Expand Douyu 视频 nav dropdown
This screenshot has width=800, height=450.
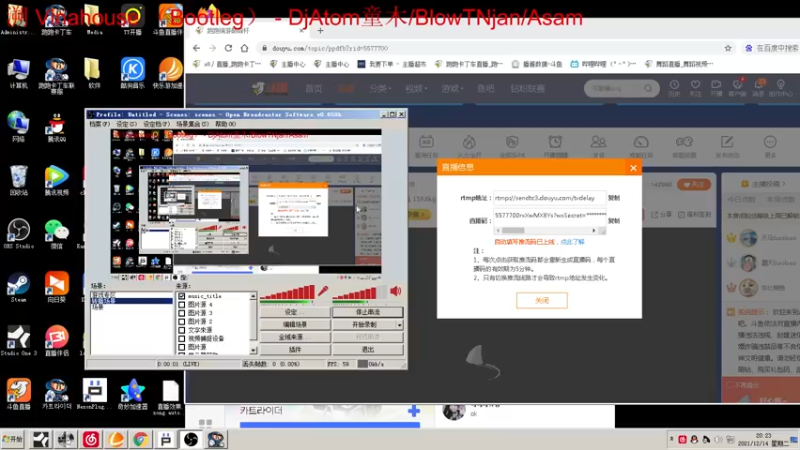click(x=416, y=88)
